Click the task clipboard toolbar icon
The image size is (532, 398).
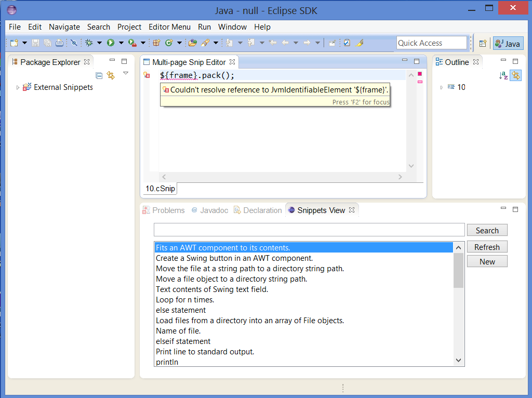(347, 43)
